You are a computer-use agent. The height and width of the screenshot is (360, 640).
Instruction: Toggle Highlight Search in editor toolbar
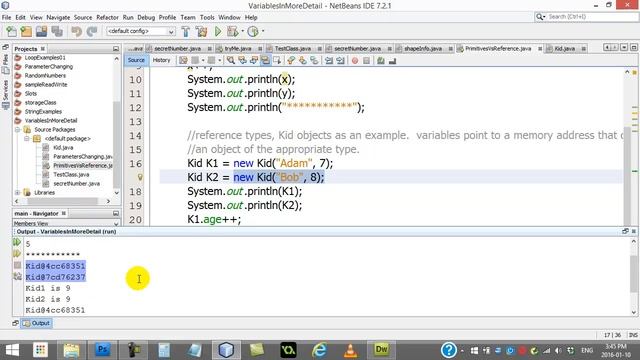coord(265,60)
